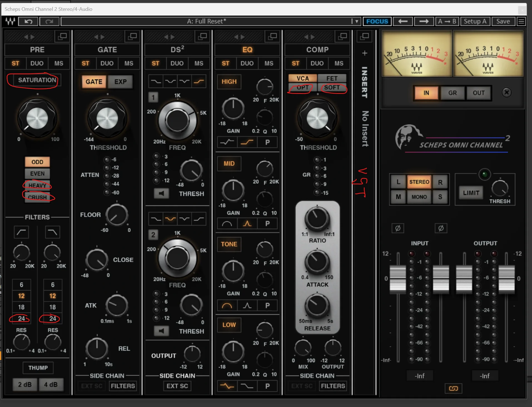Open the preset dropdown arrow

click(357, 21)
